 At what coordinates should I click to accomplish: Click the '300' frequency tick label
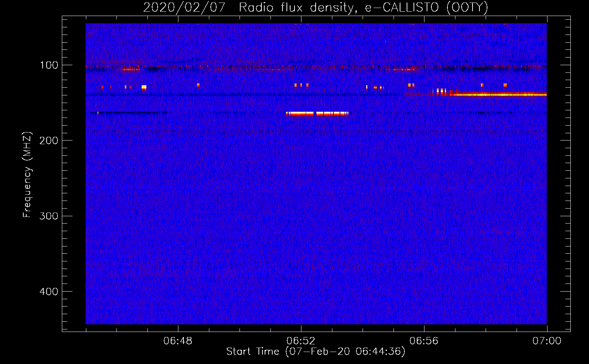point(49,216)
